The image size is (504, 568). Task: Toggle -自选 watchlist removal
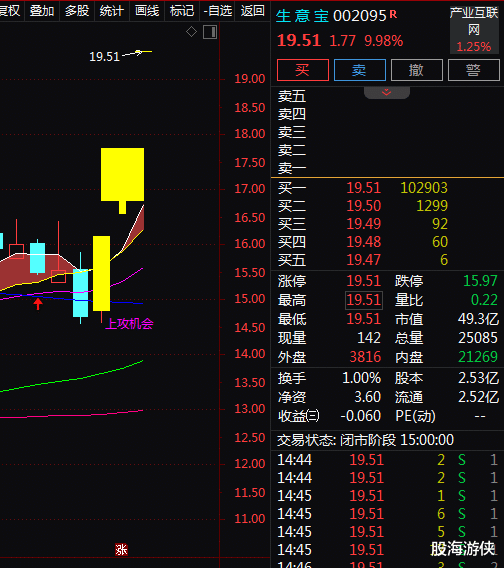(x=217, y=11)
